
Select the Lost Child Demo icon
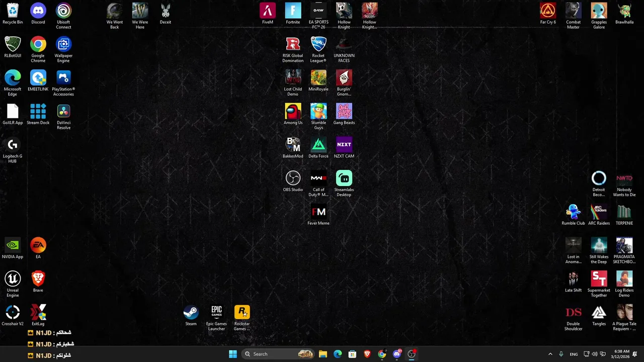click(x=293, y=83)
